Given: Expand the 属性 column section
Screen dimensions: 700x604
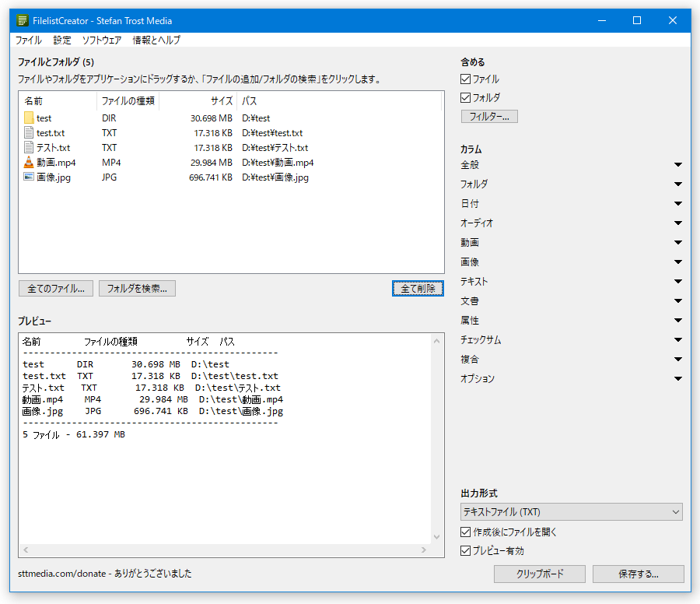Looking at the screenshot, I should (x=678, y=321).
